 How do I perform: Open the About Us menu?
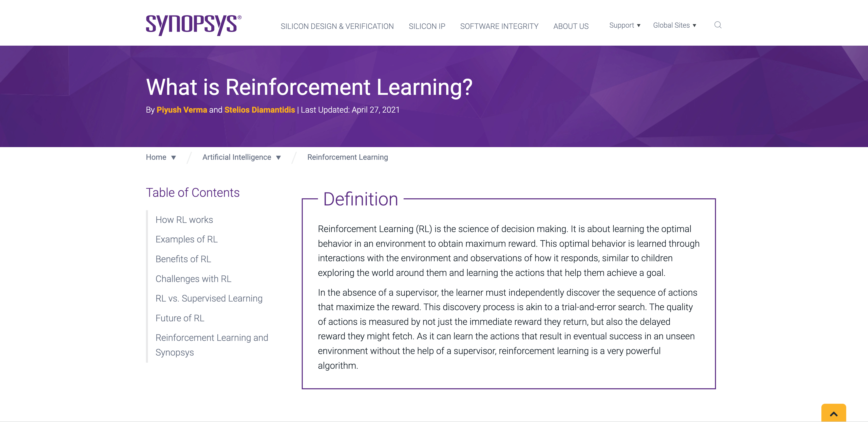[571, 26]
